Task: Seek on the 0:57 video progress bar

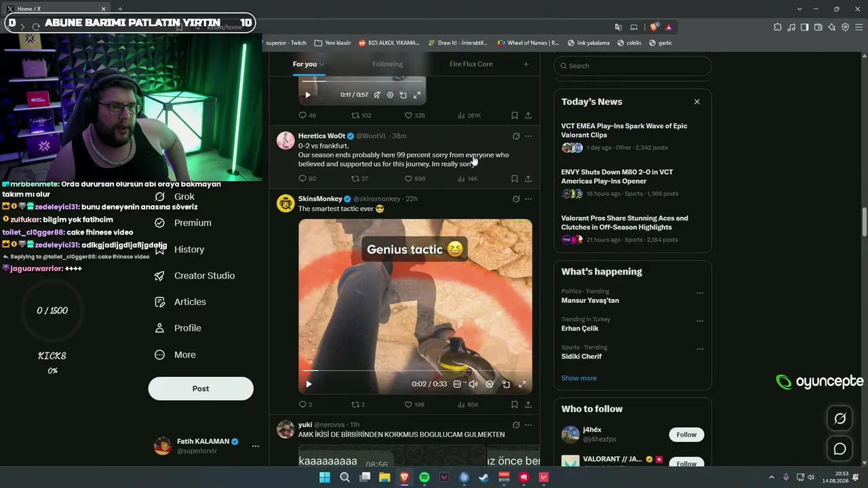Action: click(362, 81)
